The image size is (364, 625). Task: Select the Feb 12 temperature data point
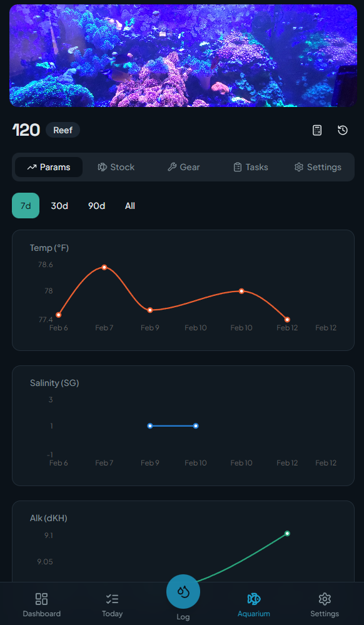(x=287, y=320)
